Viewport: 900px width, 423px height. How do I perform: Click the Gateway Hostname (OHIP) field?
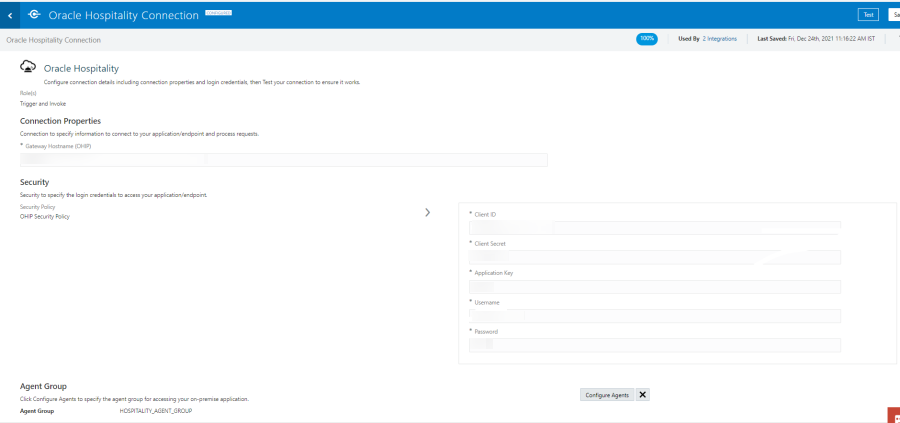coord(284,160)
